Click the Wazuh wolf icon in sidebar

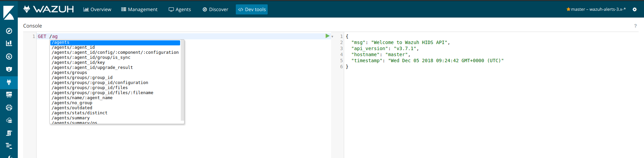9,82
